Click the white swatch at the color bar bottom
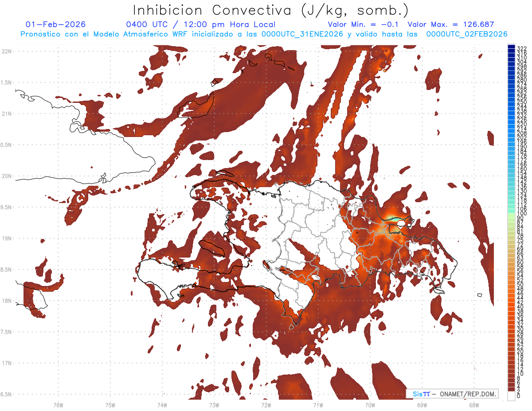Screen dimensions: 532x411 coord(512,396)
